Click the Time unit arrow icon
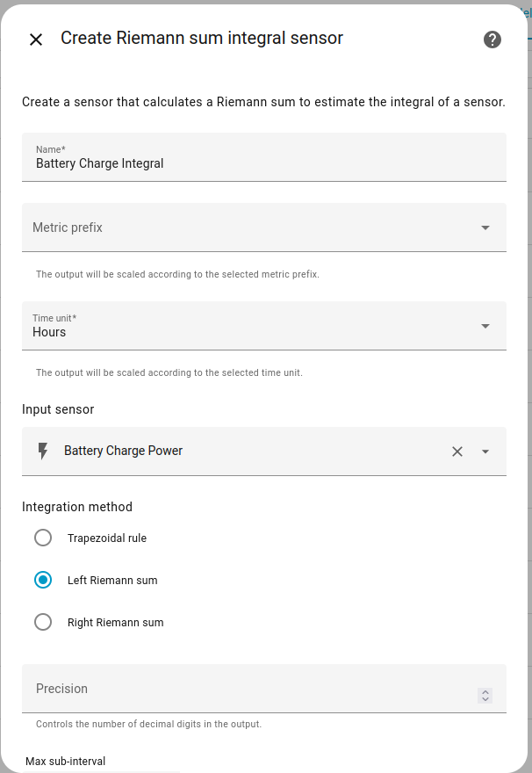 [x=485, y=327]
